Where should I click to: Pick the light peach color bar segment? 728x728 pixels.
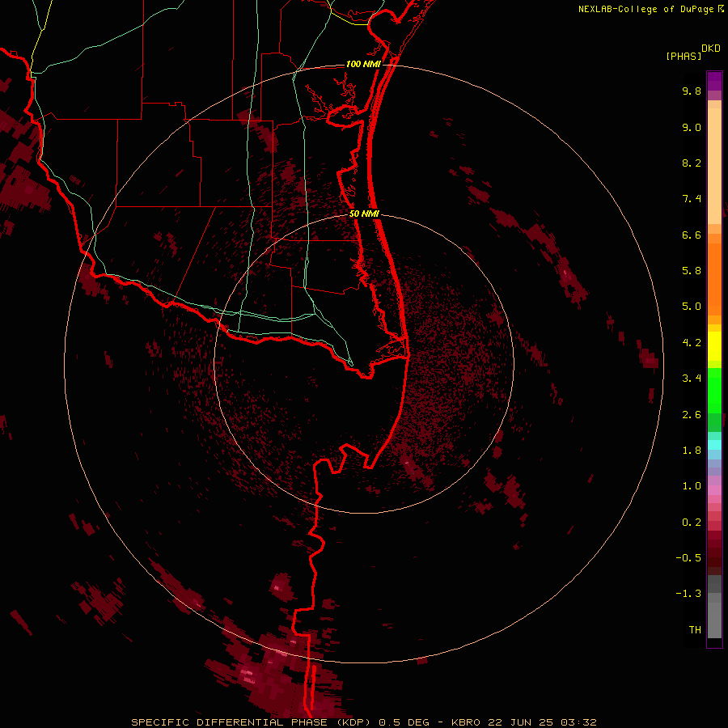click(x=714, y=166)
